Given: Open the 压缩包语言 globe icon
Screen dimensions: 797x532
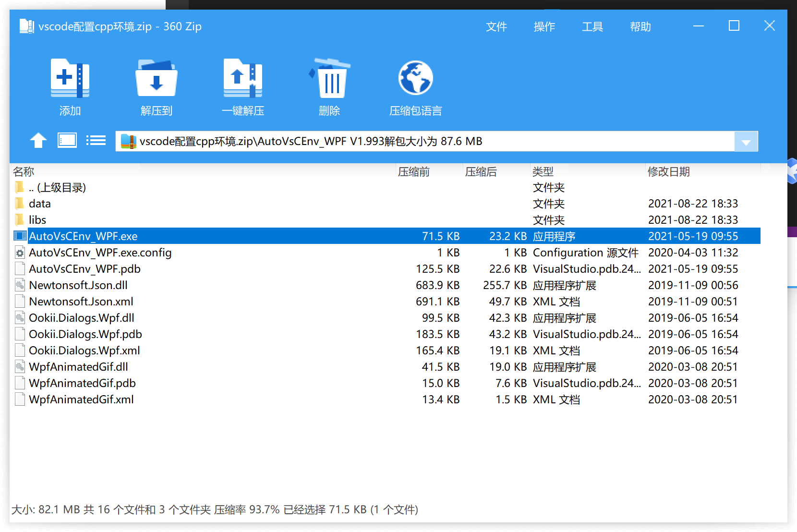Looking at the screenshot, I should pyautogui.click(x=415, y=78).
